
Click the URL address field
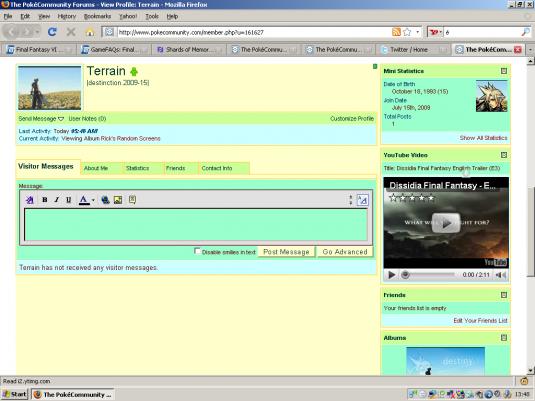253,32
